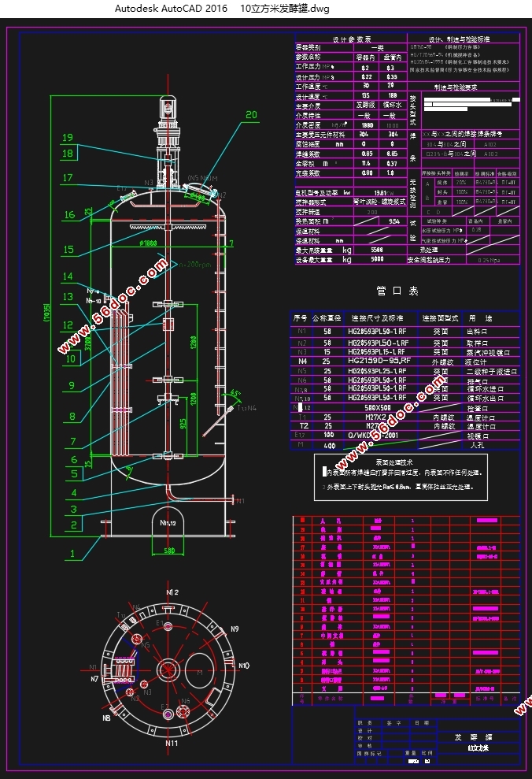The height and width of the screenshot is (779, 532).
Task: Click the 发酵液 medium cell
Action: pyautogui.click(x=365, y=106)
